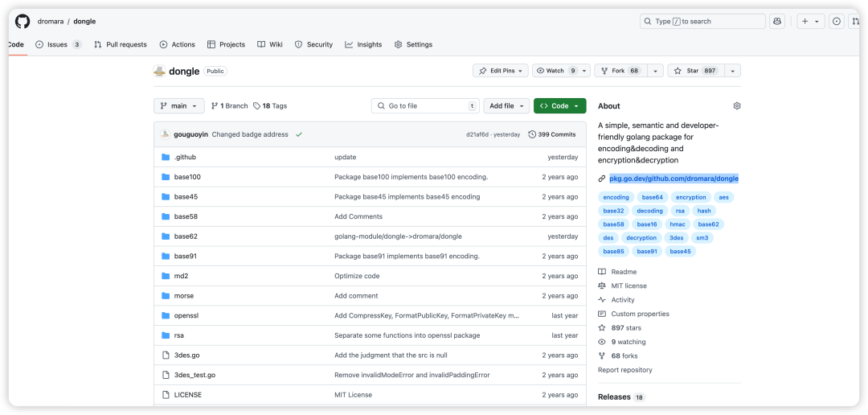Click the Go to file input
The image size is (868, 415).
tap(425, 106)
